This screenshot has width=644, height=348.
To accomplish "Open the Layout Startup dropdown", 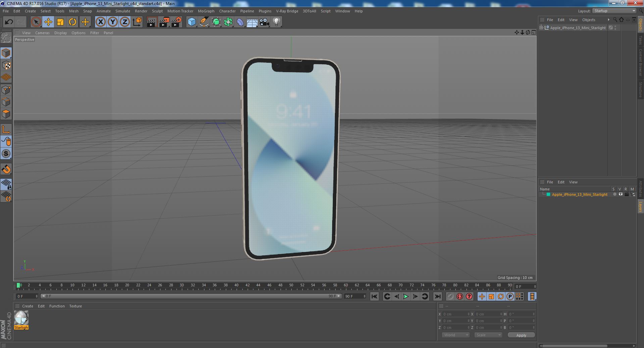I will tap(614, 11).
